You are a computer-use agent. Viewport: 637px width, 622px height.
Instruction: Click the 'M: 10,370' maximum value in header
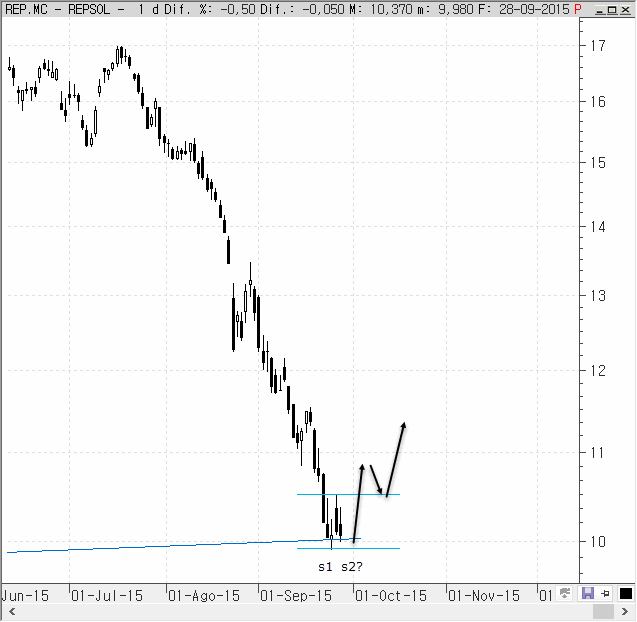381,9
